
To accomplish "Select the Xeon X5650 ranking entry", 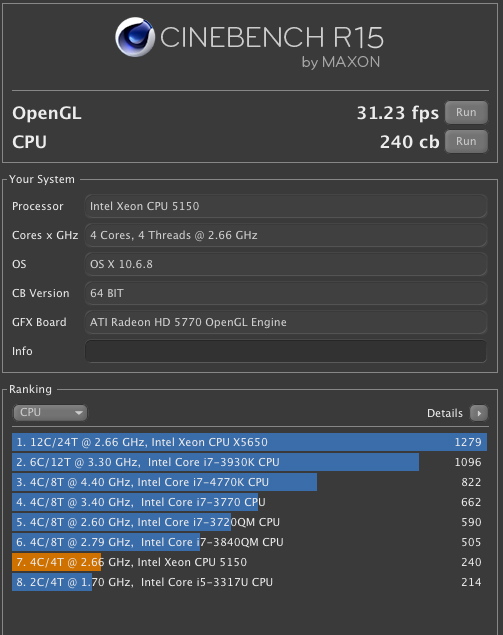I will [x=249, y=442].
